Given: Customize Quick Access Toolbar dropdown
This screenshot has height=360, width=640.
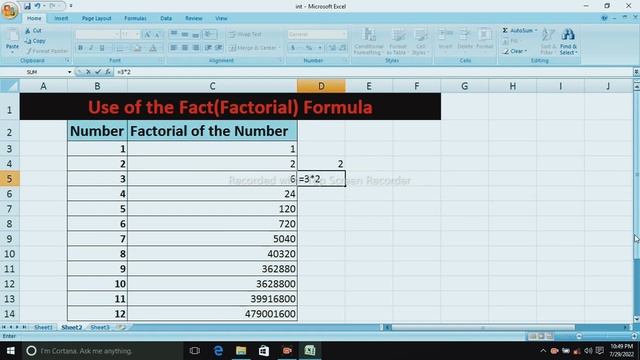Looking at the screenshot, I should tap(71, 6).
